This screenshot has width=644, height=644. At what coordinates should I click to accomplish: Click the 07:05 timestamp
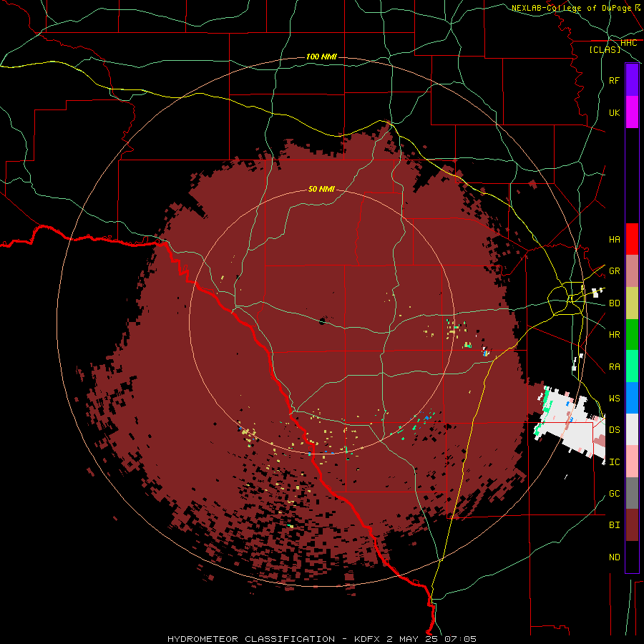[462, 639]
